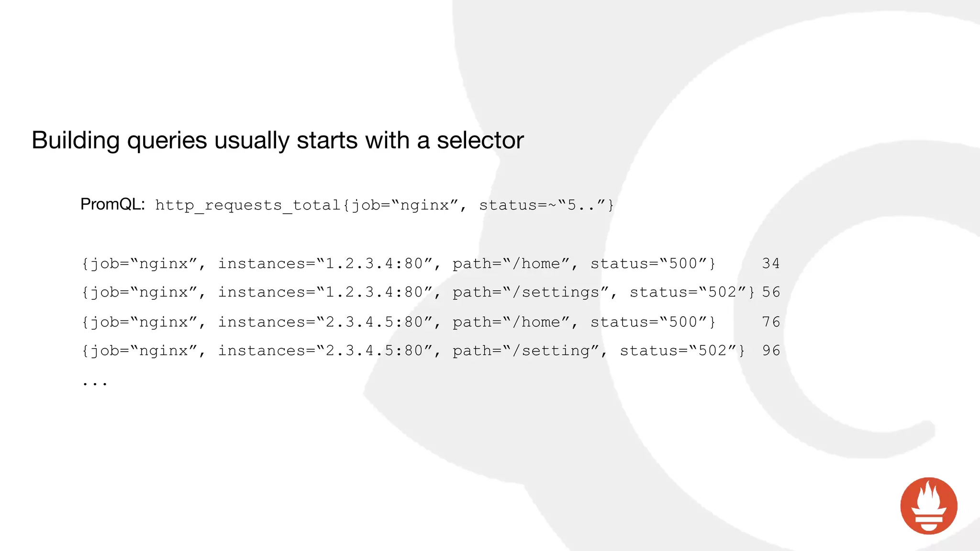Screen dimensions: 980x551
Task: Select the result row with path="/settings"
Action: pyautogui.click(x=431, y=292)
